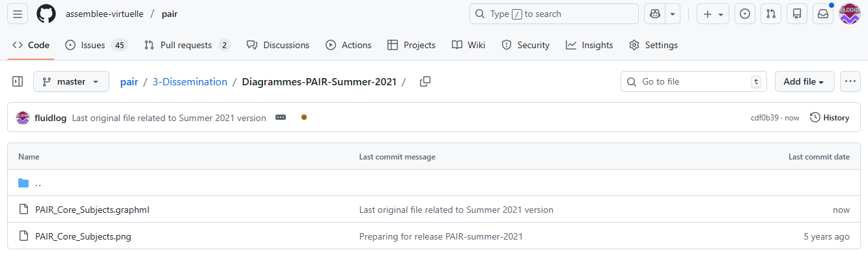
Task: Open the more options ellipsis button
Action: [850, 81]
